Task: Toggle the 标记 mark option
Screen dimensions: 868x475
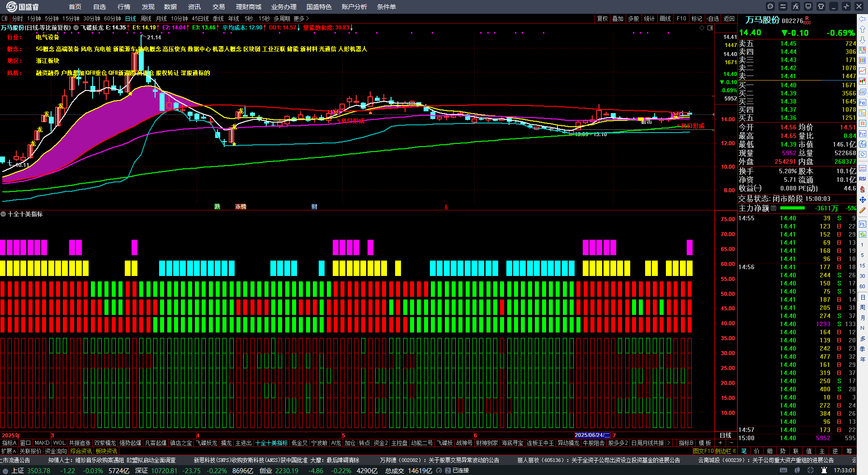Action: click(x=697, y=19)
